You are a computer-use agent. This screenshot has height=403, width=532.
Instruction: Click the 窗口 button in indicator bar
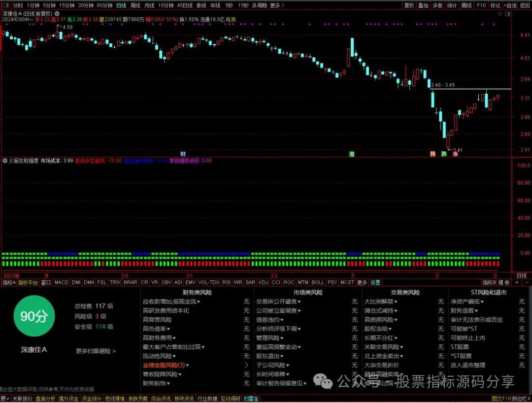(46, 282)
